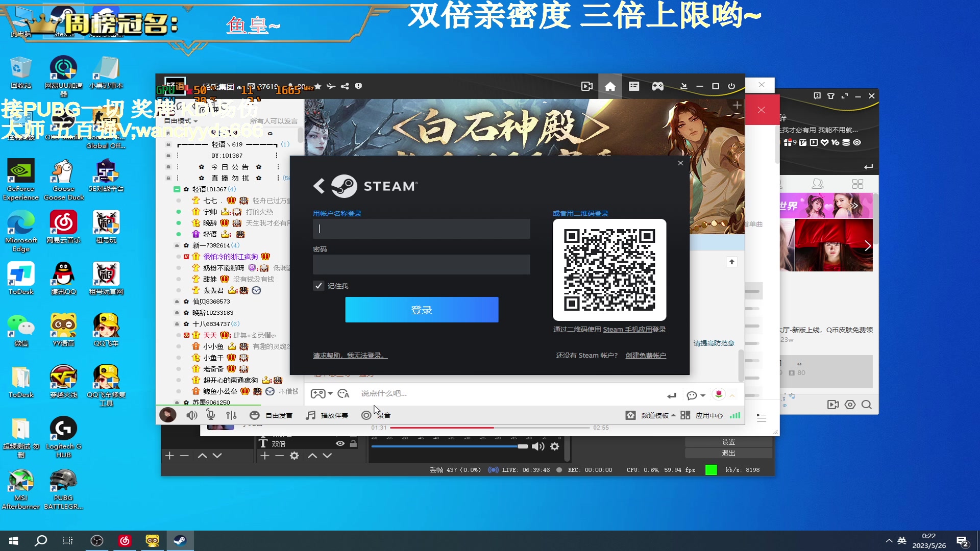
Task: Click the plus icon on the banner
Action: [x=737, y=105]
